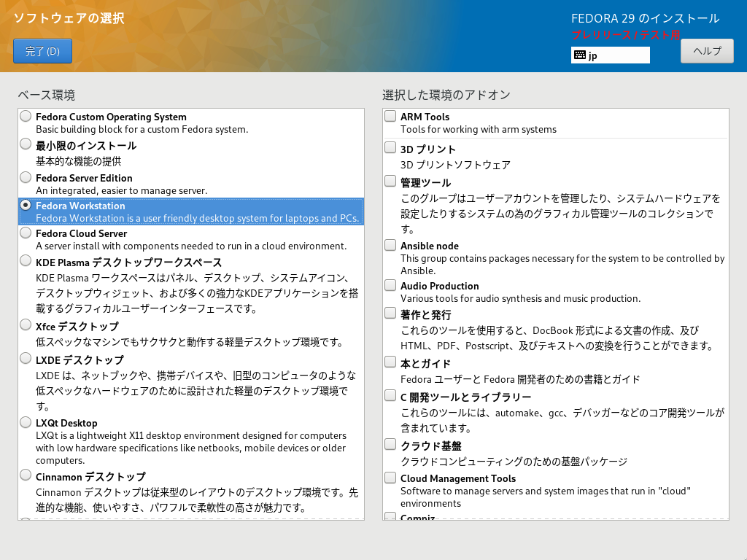
Task: Click the keyboard icon beside jp
Action: (580, 55)
